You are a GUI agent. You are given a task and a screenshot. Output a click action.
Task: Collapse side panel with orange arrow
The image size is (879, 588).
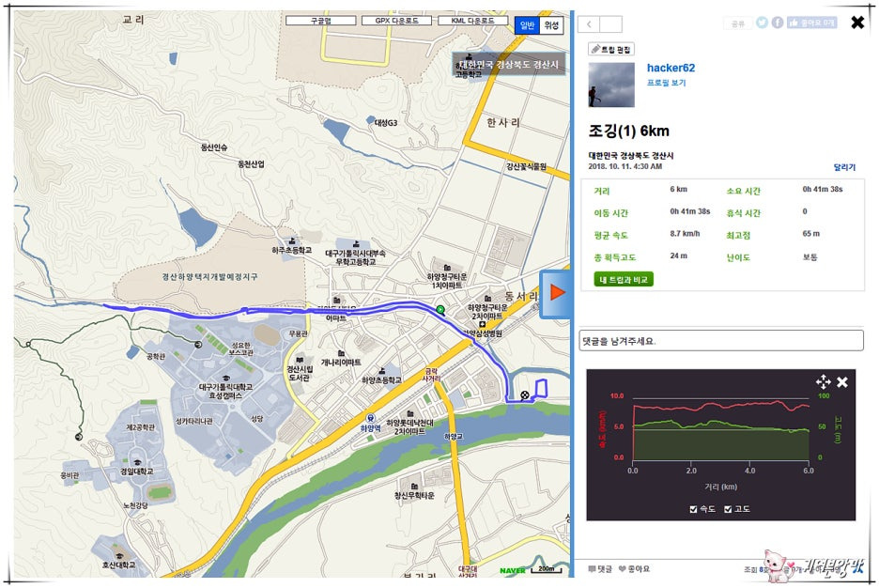(556, 293)
